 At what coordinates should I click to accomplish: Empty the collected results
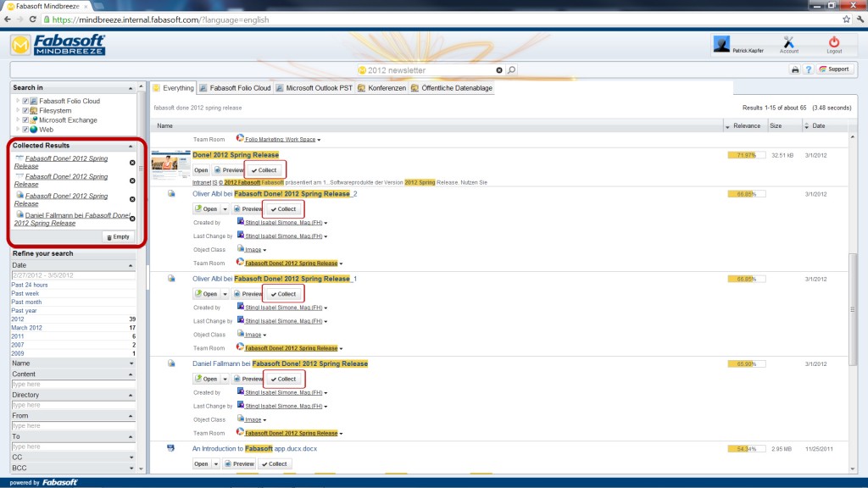119,237
